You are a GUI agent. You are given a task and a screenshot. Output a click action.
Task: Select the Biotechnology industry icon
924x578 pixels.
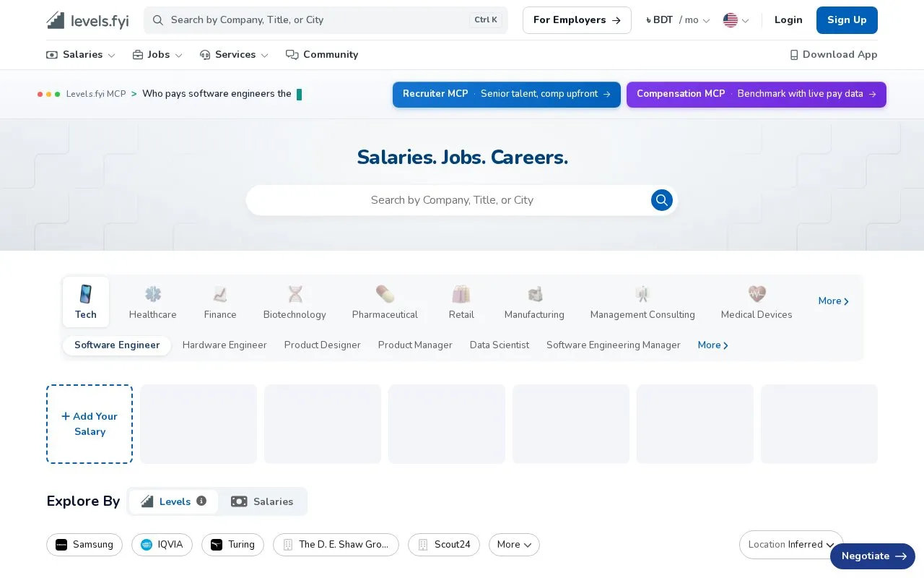[295, 302]
